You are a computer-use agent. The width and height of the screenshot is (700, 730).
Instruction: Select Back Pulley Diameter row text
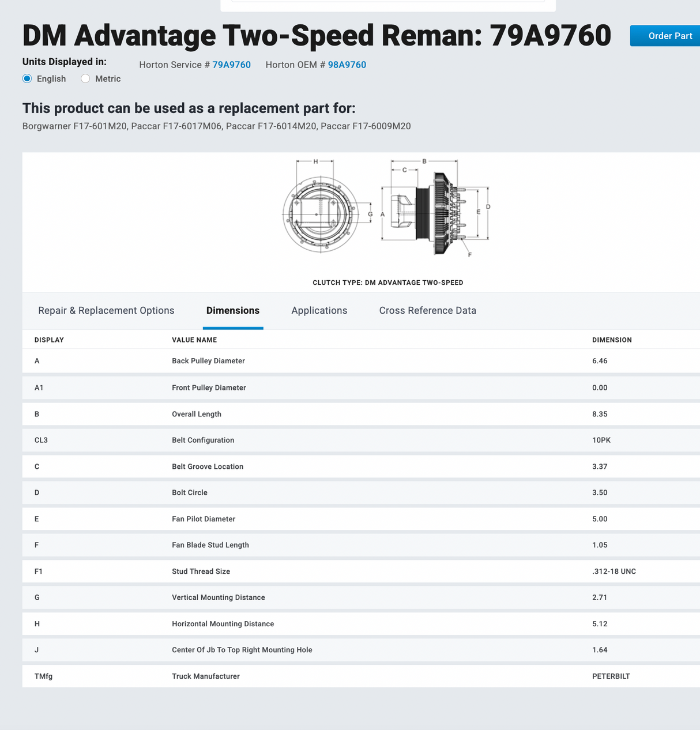coord(208,361)
